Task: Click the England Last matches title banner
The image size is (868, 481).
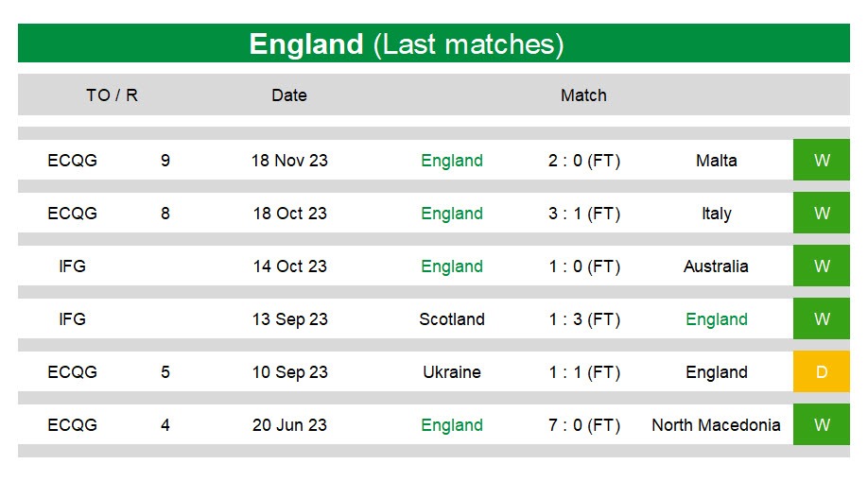Action: (x=433, y=43)
